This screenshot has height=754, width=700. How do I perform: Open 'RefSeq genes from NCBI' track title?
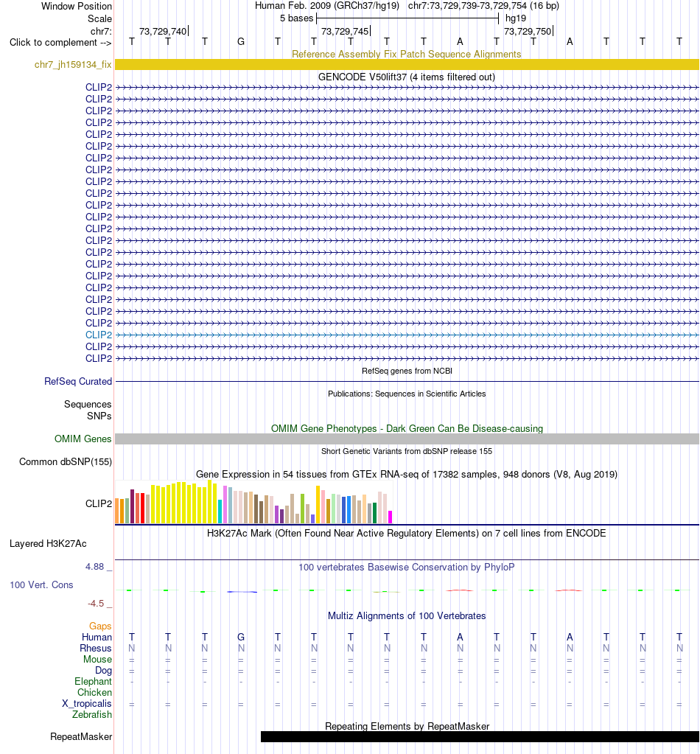pos(407,371)
